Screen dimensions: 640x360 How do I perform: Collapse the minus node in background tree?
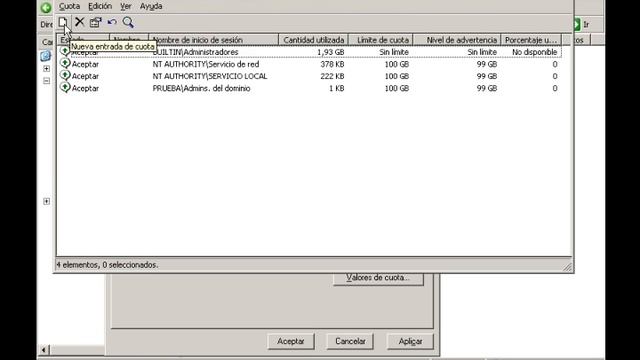pos(47,81)
